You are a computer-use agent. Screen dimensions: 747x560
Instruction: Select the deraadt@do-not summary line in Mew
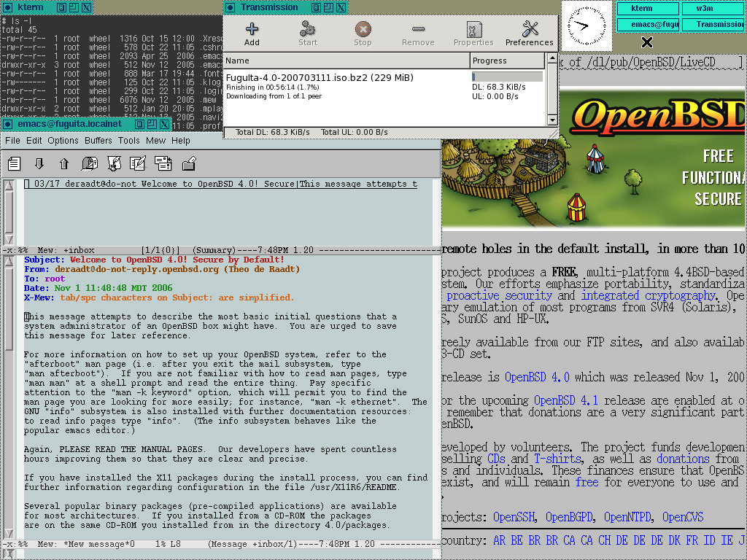tap(220, 184)
